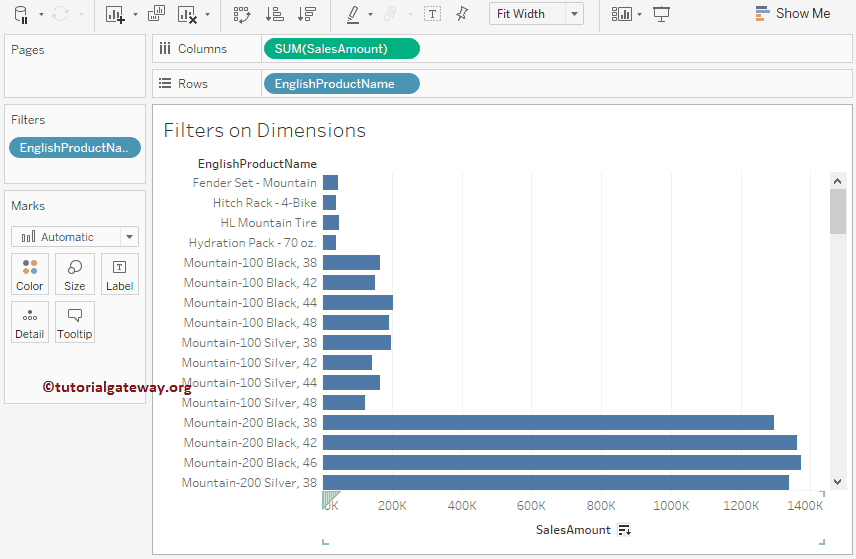Click the chart's vertical scrollbar thumb
The height and width of the screenshot is (559, 856).
coord(838,210)
